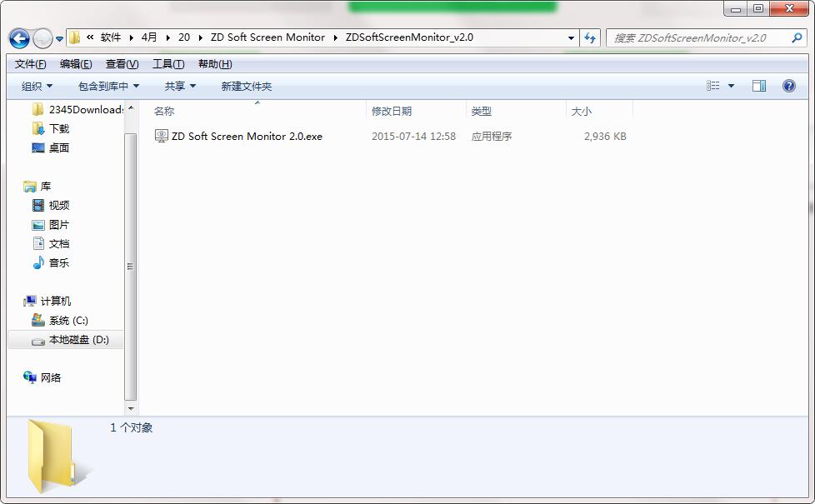Open 音乐 library

pos(51,263)
